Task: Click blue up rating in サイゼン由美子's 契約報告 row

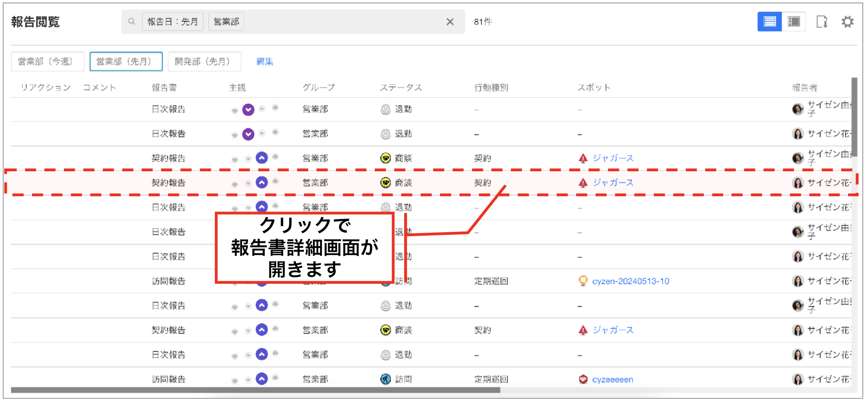Action: pos(262,158)
